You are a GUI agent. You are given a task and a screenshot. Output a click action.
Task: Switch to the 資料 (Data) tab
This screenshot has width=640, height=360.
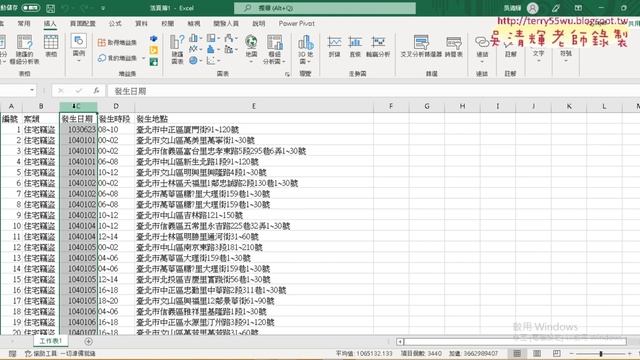[x=141, y=24]
